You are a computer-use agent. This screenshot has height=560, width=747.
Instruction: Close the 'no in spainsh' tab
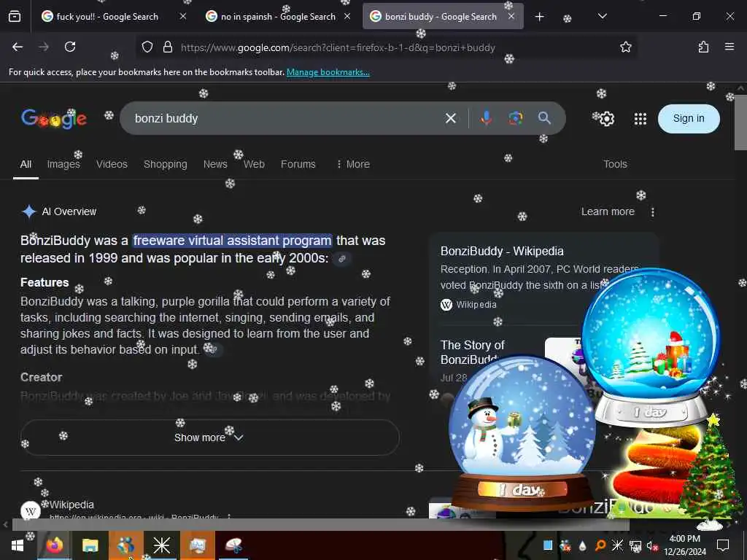pos(347,16)
